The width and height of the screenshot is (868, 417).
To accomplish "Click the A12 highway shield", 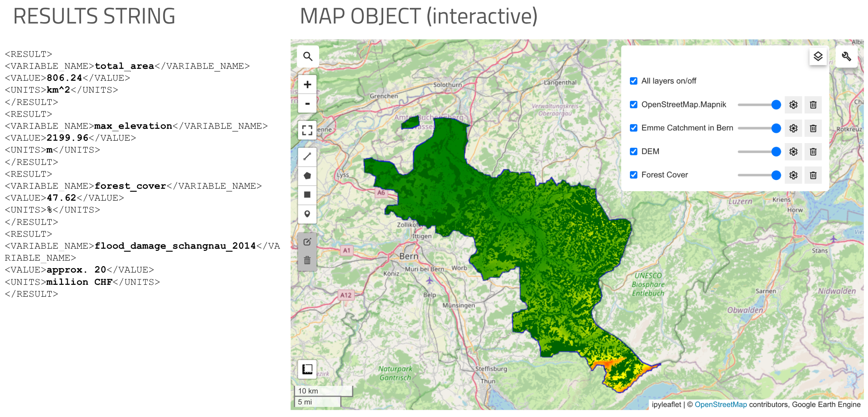I will (346, 295).
